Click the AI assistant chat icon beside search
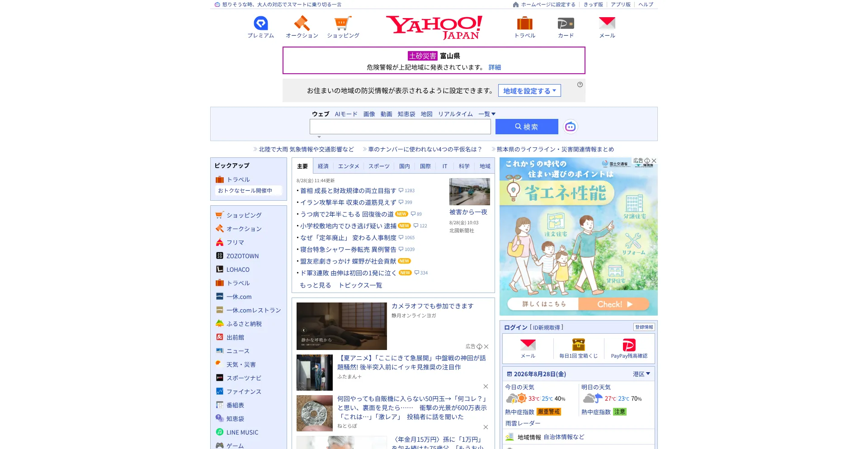Viewport: 868px width, 449px height. click(x=571, y=127)
